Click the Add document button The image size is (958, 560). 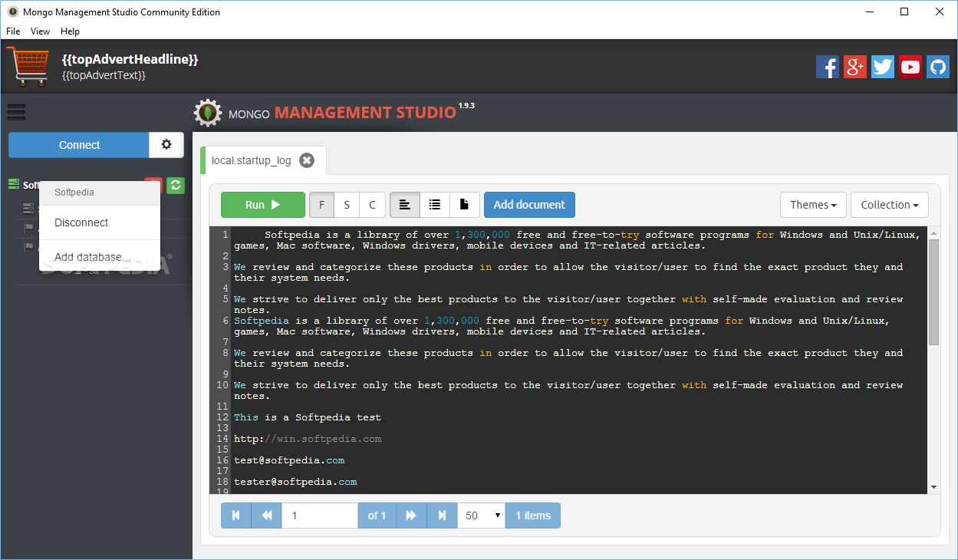(x=529, y=205)
